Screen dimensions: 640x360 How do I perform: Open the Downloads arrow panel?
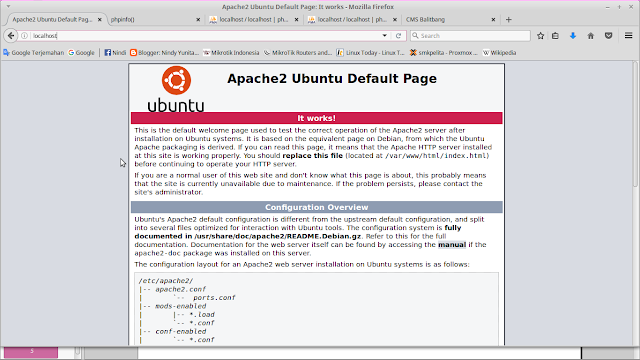(x=573, y=36)
